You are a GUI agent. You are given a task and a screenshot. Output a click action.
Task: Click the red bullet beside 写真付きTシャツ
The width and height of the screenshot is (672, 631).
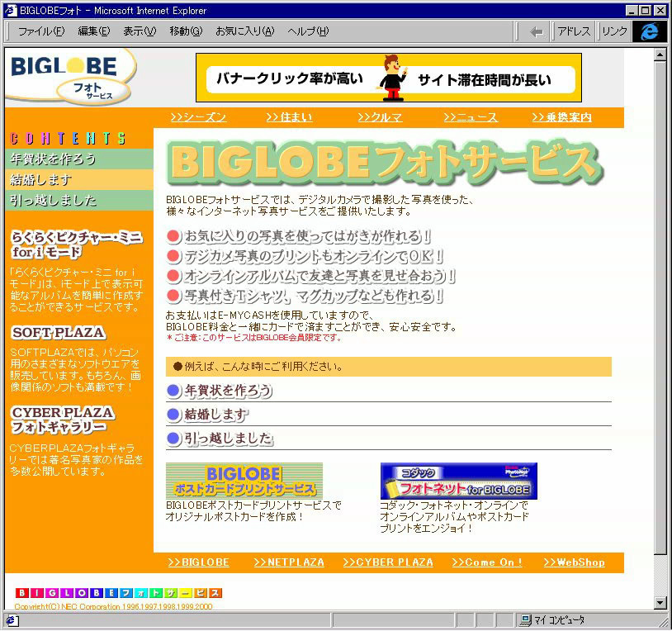(x=173, y=296)
